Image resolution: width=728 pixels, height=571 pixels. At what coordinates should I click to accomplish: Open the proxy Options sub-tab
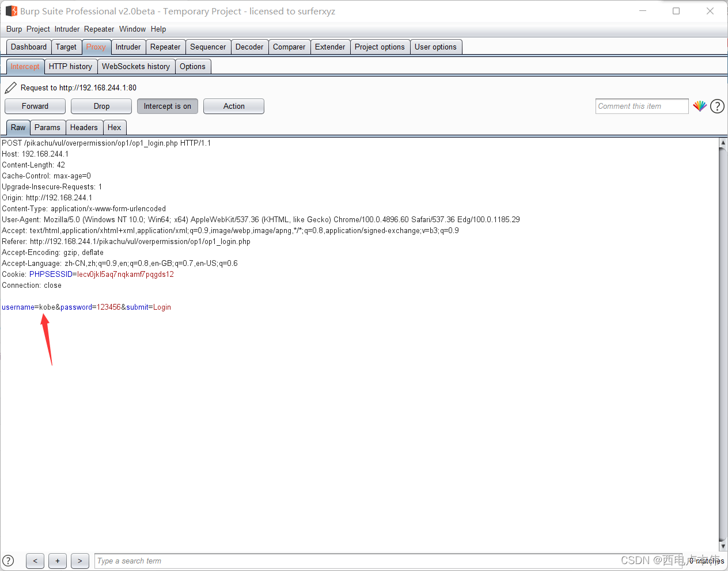point(192,67)
